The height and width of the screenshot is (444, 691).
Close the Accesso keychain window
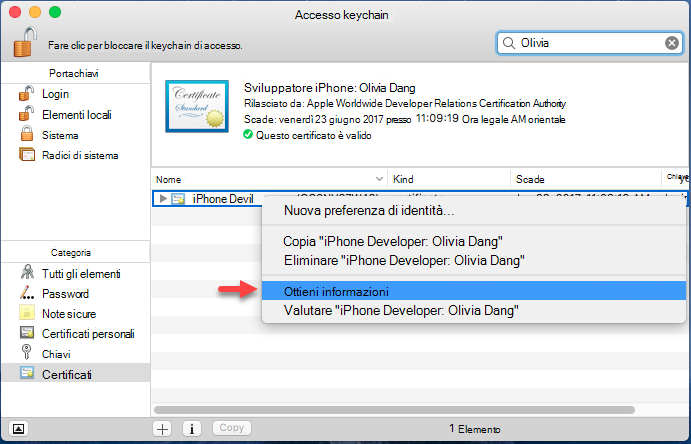[15, 12]
